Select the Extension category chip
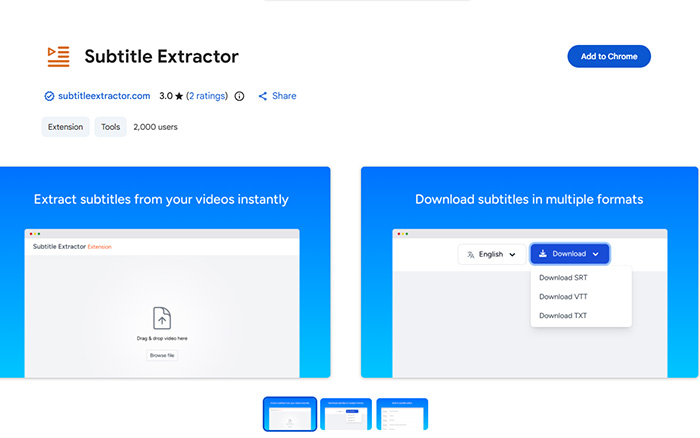Image resolution: width=700 pixels, height=438 pixels. pyautogui.click(x=66, y=127)
